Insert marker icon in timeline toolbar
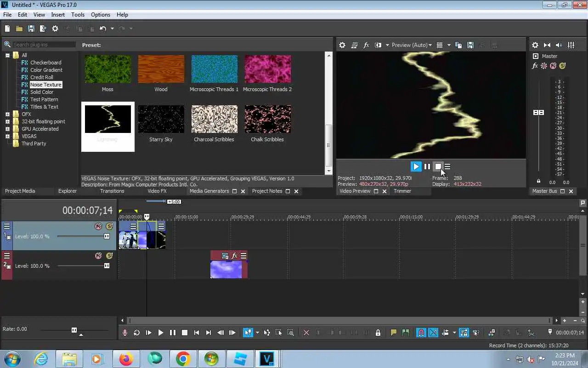This screenshot has height=368, width=588. coord(394,333)
